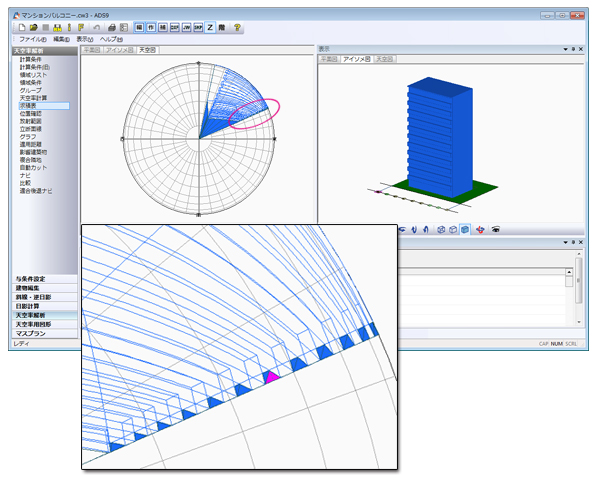600x480 pixels.
Task: Expand the 天空率解析 section at bottom
Action: coord(45,315)
